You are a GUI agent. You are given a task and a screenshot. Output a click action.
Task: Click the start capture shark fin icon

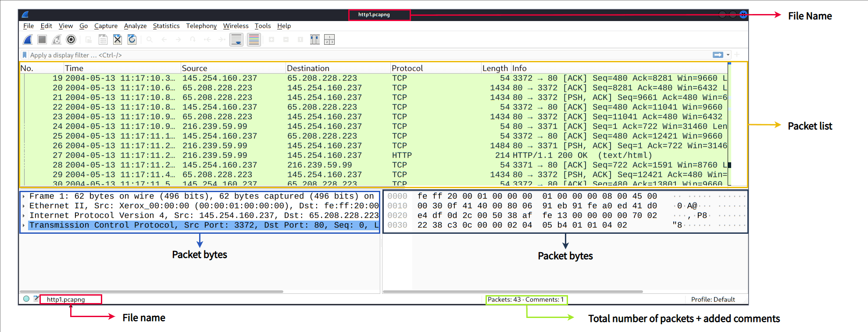[28, 40]
